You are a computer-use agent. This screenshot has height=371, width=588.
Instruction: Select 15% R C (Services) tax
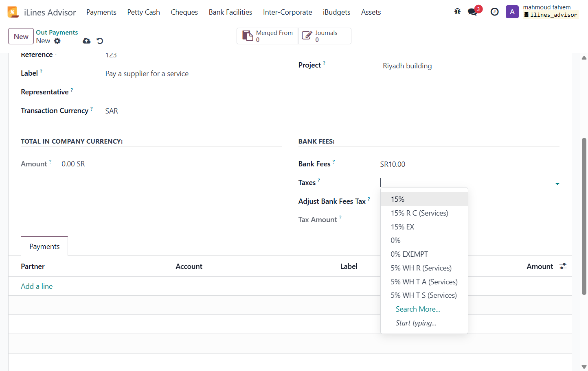point(424,213)
